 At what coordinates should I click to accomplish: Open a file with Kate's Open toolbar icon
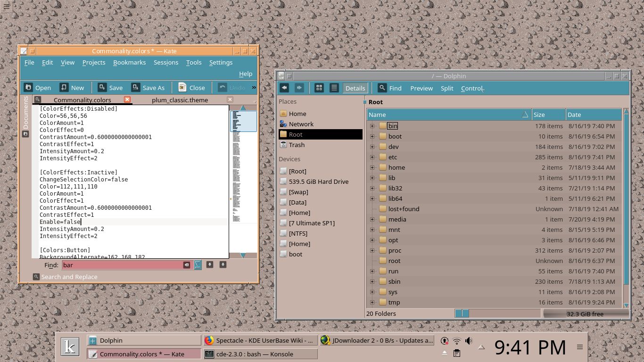click(x=38, y=87)
